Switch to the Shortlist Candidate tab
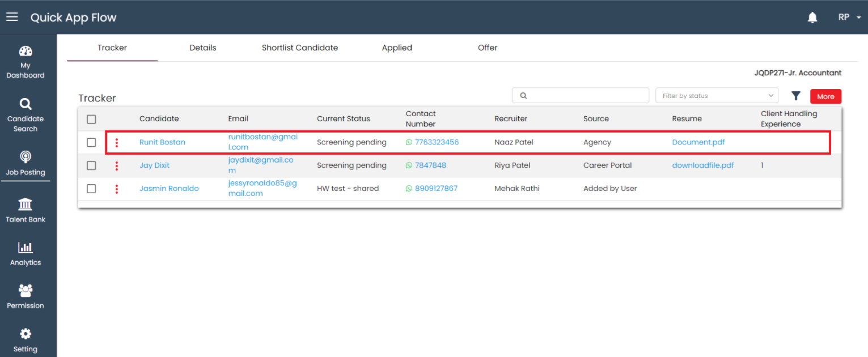The width and height of the screenshot is (868, 357). [x=299, y=48]
